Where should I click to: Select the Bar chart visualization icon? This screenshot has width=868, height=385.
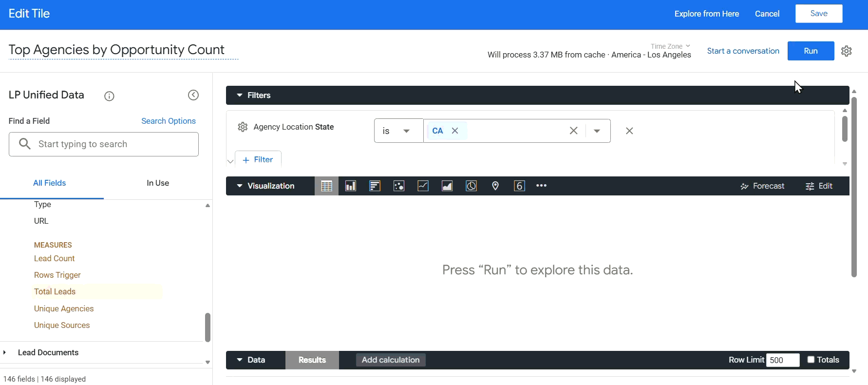[375, 186]
